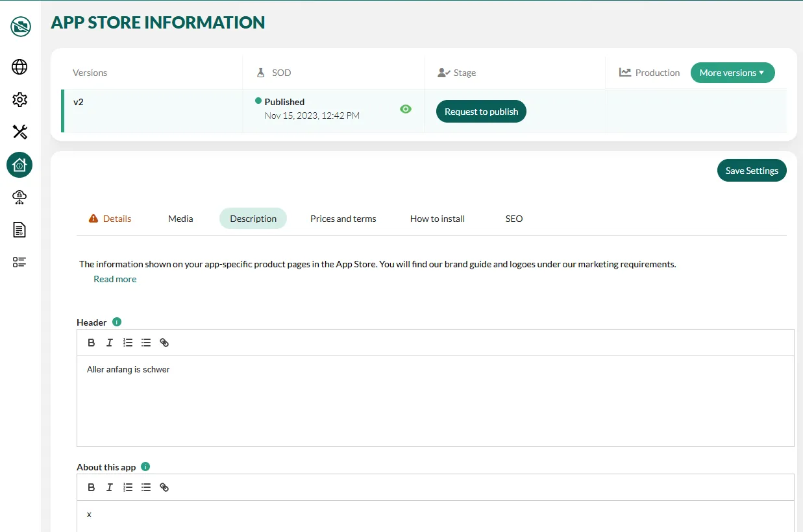Viewport: 803px width, 532px height.
Task: Click info icon beside About this app
Action: click(x=145, y=466)
